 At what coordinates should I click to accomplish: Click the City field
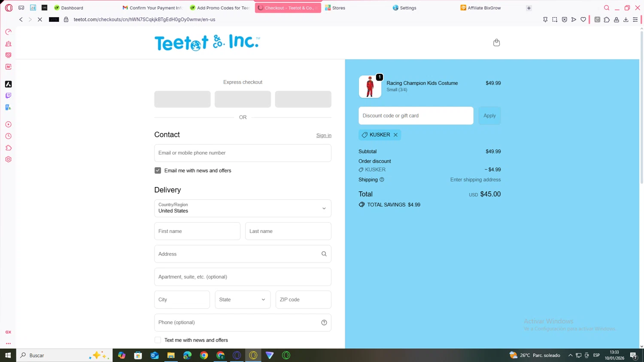[182, 299]
